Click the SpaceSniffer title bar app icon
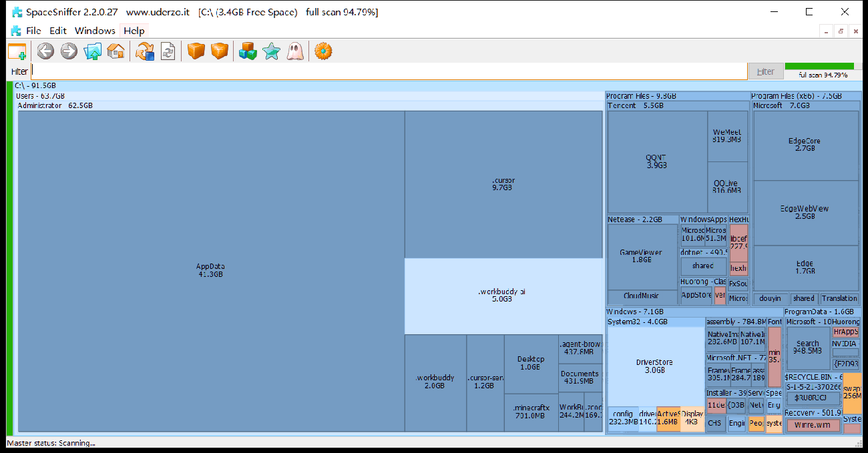 17,12
